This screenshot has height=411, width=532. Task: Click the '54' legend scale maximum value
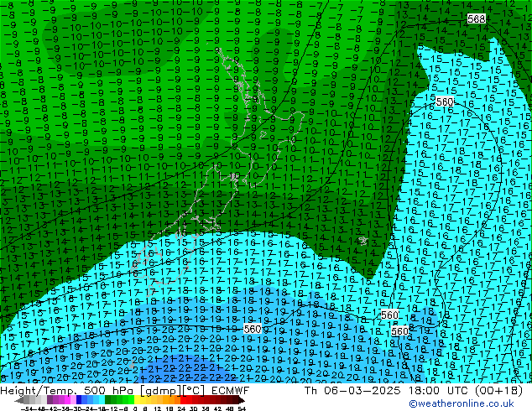pyautogui.click(x=241, y=408)
